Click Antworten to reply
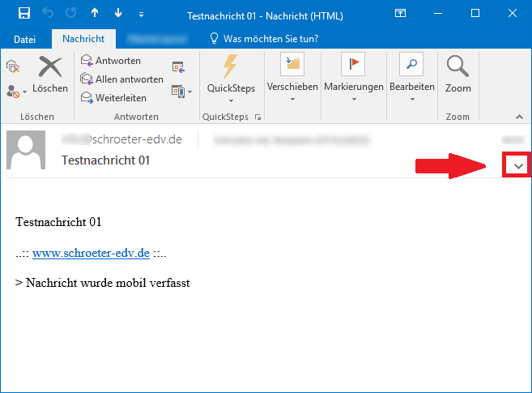 (x=111, y=61)
